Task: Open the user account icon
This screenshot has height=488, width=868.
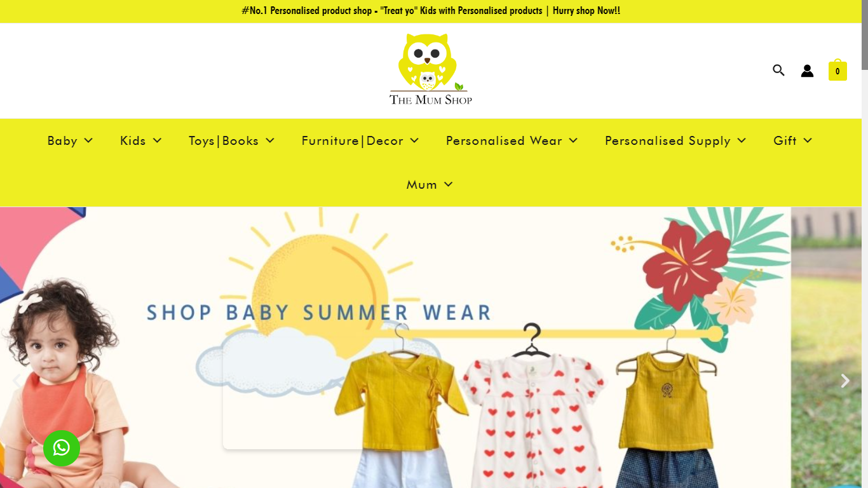Action: pos(807,71)
